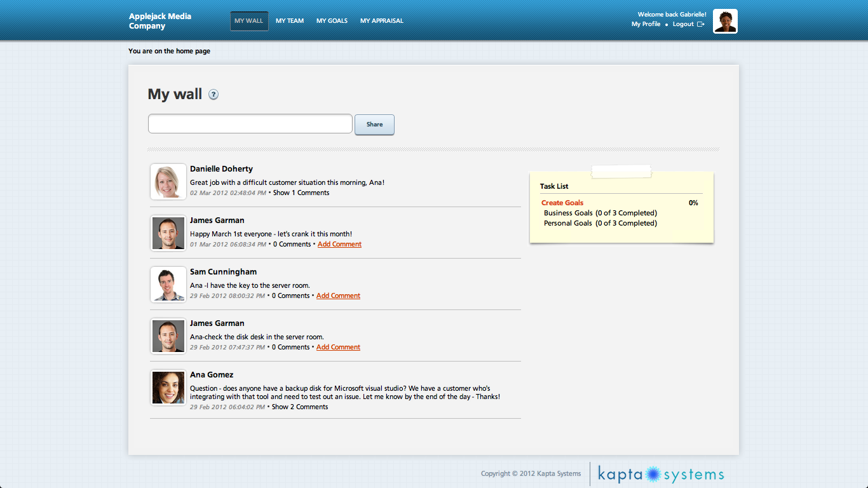Click the 29 Feb 2012 07:47:37 PM timestamp
Viewport: 868px width, 488px height.
point(227,347)
